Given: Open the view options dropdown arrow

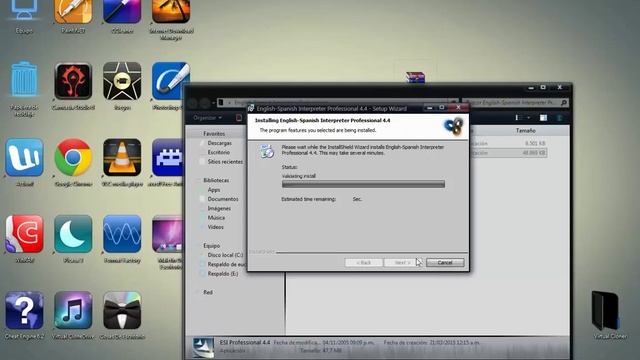Looking at the screenshot, I should tap(529, 118).
